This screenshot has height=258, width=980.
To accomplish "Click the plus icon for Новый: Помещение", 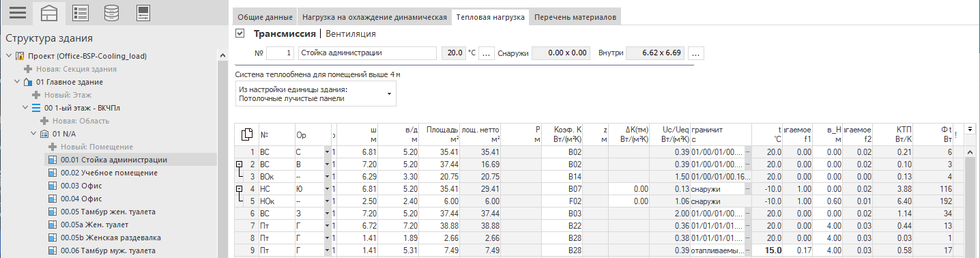I will pos(53,147).
